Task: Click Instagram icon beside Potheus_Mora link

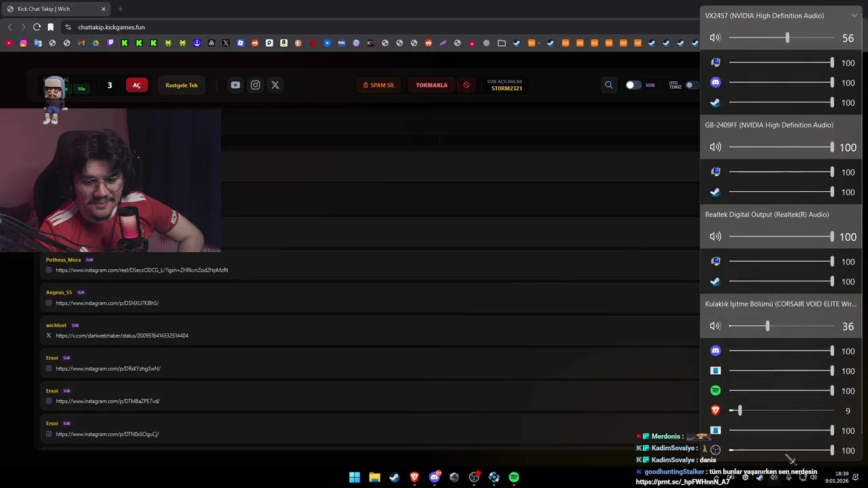Action: coord(49,270)
